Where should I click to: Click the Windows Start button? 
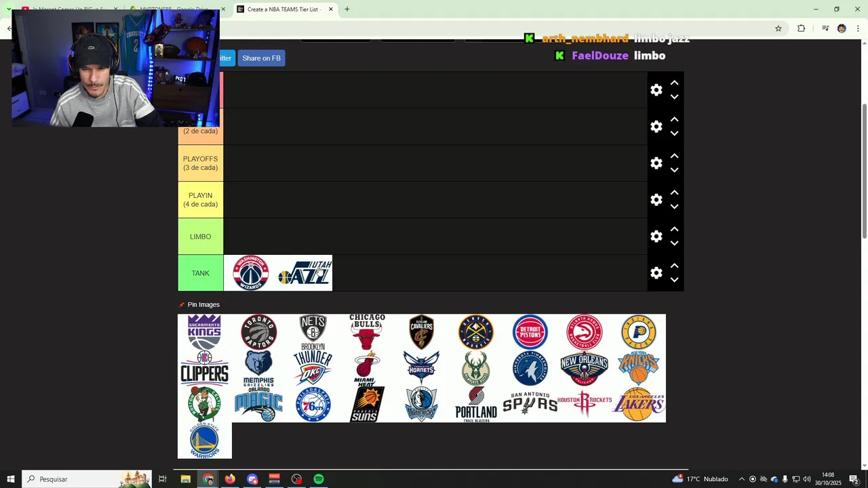pyautogui.click(x=11, y=479)
